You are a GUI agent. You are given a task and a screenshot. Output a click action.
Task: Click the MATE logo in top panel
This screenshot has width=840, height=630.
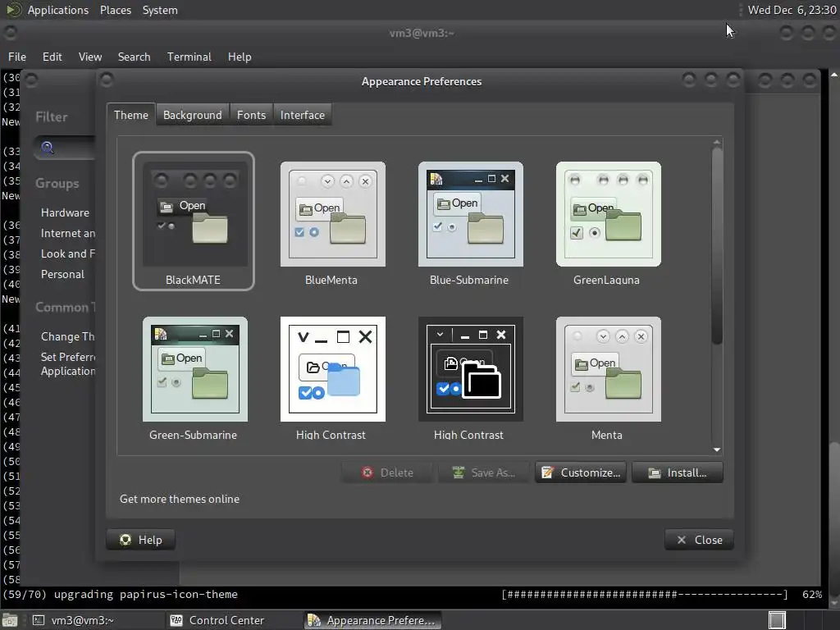pos(13,10)
